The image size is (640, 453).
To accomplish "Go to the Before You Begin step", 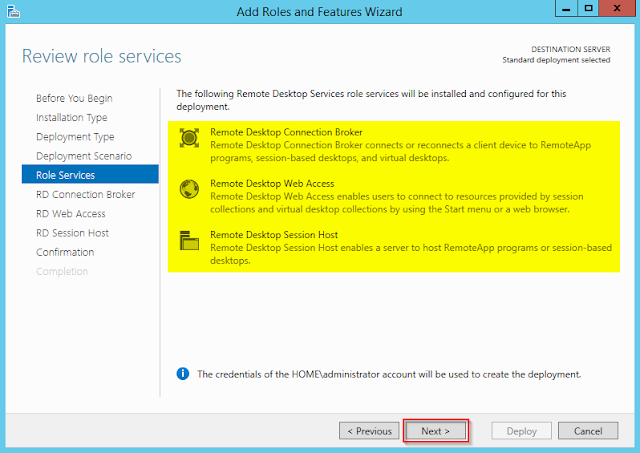I will point(74,98).
